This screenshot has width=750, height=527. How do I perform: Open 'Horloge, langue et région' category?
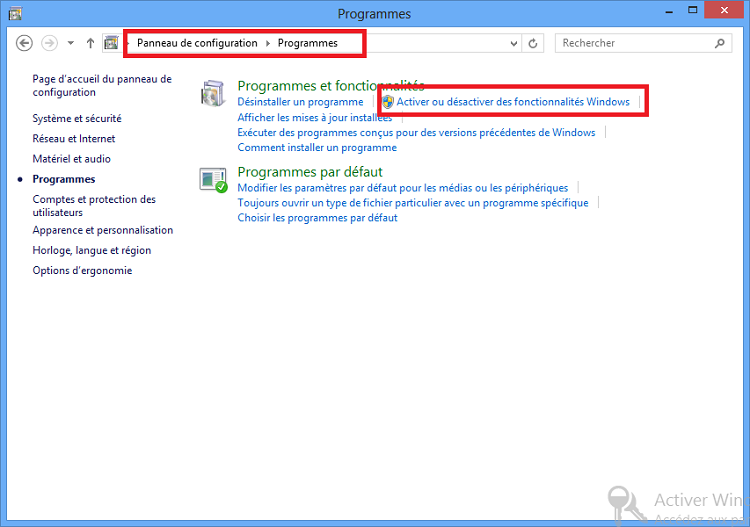pyautogui.click(x=92, y=250)
